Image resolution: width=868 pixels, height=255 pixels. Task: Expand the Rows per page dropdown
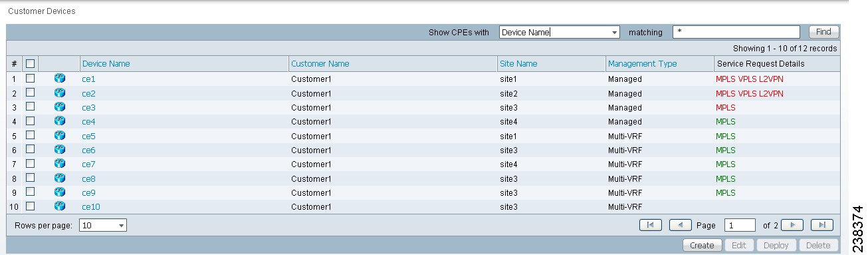coord(103,226)
